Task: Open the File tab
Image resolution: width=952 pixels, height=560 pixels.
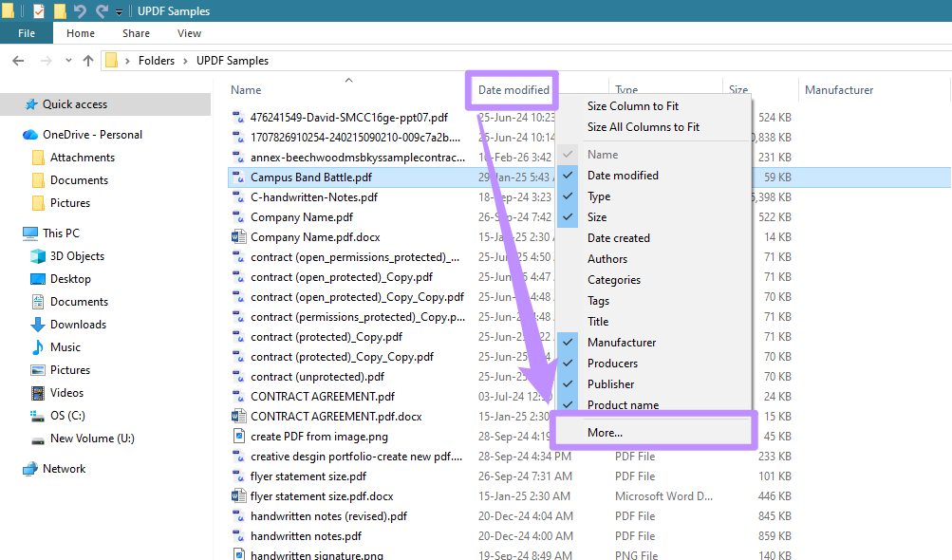Action: pyautogui.click(x=27, y=33)
